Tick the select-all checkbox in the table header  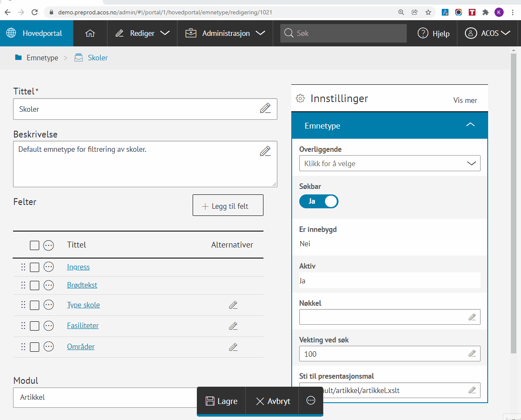point(35,245)
